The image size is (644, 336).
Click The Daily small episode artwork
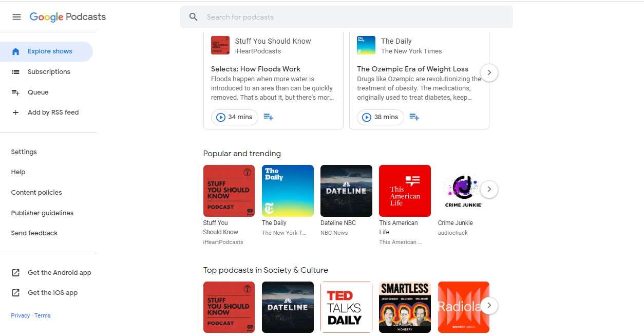point(366,45)
